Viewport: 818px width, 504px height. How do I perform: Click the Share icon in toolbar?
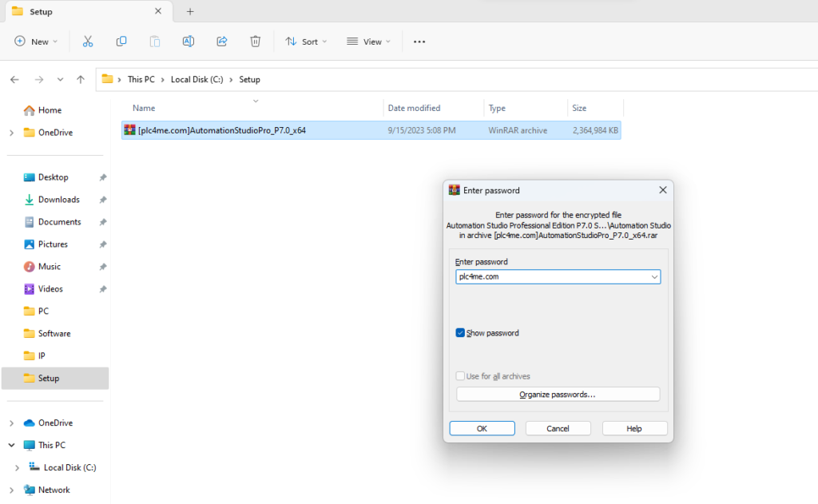coord(222,42)
